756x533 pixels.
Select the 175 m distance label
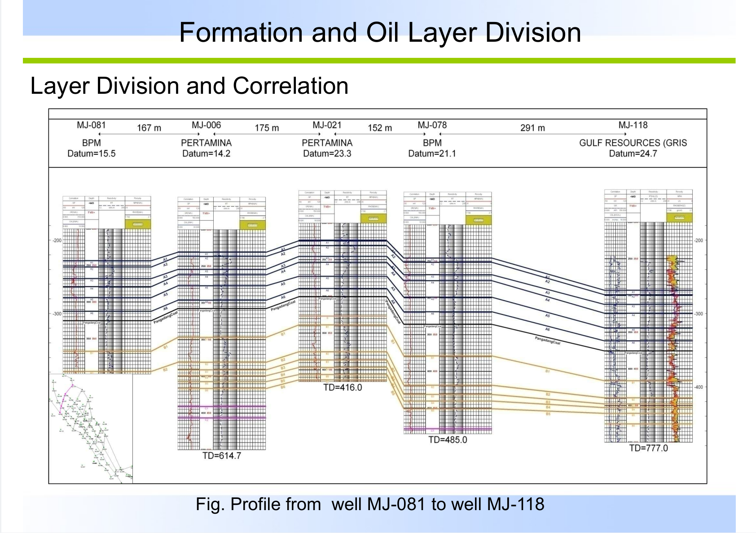[267, 128]
